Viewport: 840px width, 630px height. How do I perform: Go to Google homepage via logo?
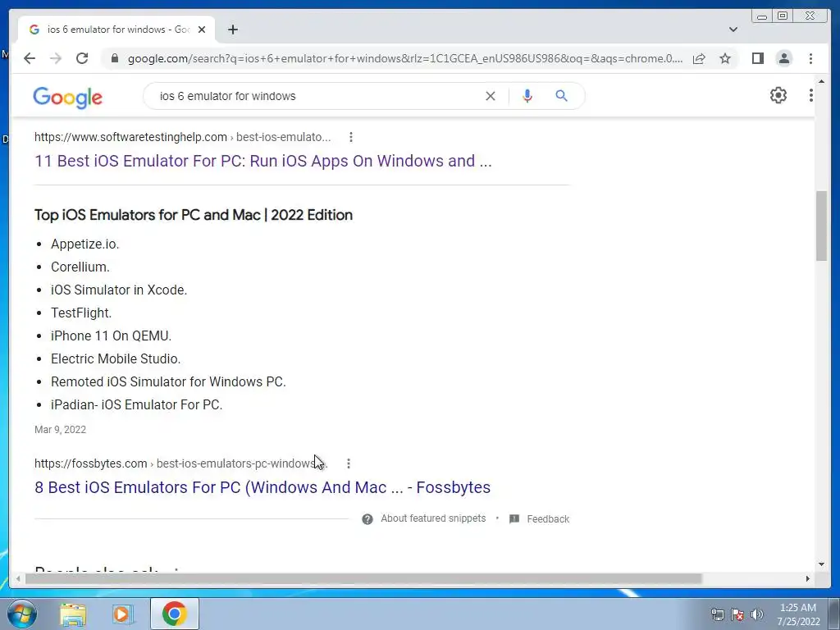[x=67, y=97]
